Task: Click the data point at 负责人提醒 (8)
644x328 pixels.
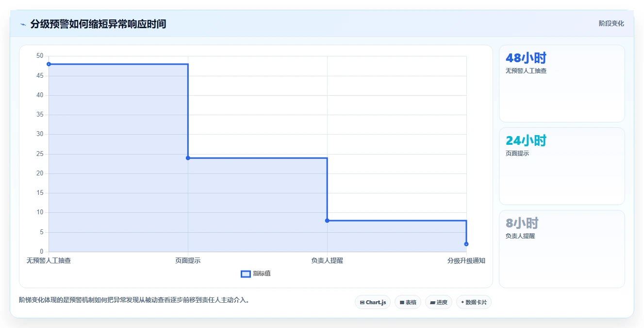Action: pos(327,221)
